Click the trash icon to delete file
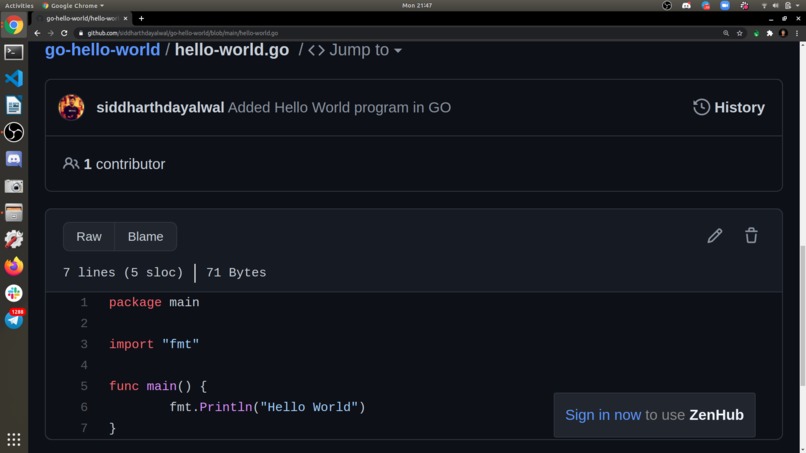 click(x=751, y=236)
